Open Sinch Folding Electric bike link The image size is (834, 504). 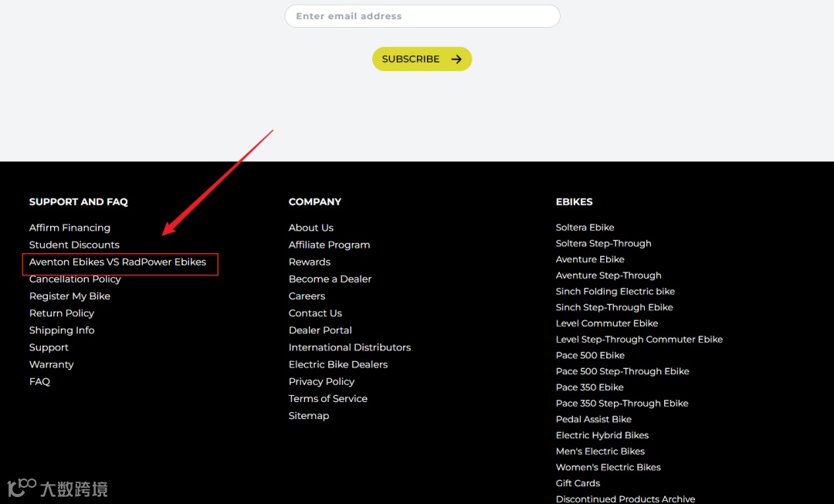pos(615,291)
